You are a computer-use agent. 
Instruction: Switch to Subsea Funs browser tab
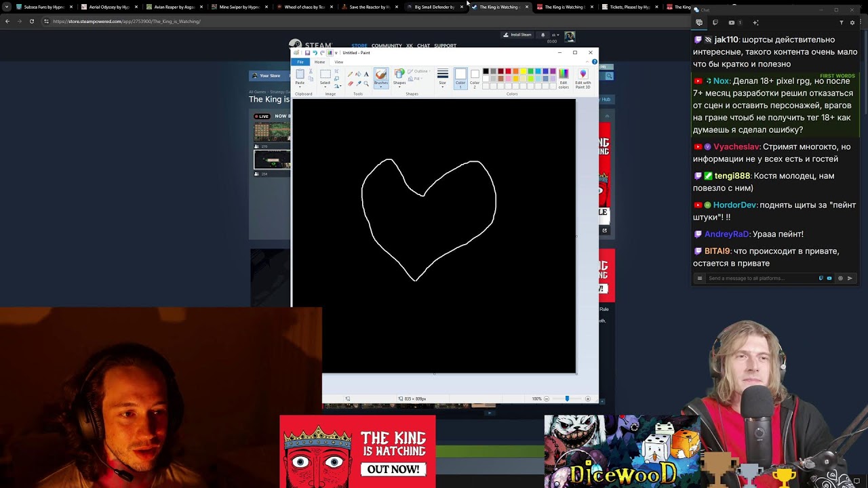point(43,7)
